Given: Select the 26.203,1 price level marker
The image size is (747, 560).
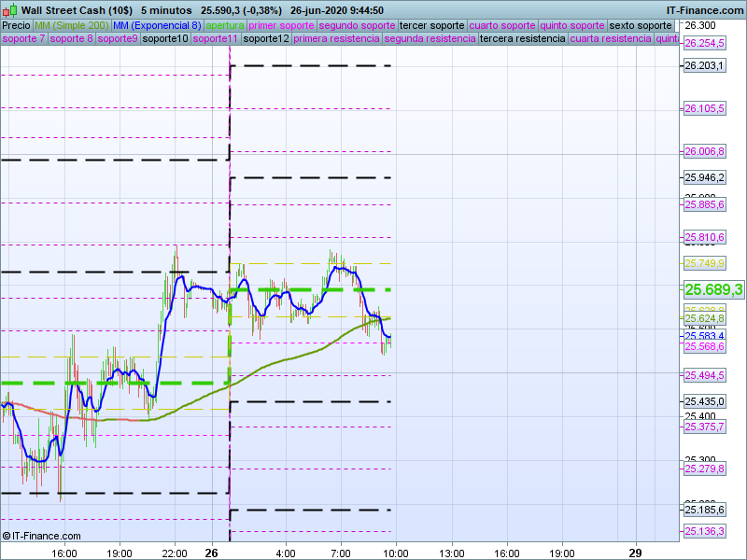Looking at the screenshot, I should [704, 65].
